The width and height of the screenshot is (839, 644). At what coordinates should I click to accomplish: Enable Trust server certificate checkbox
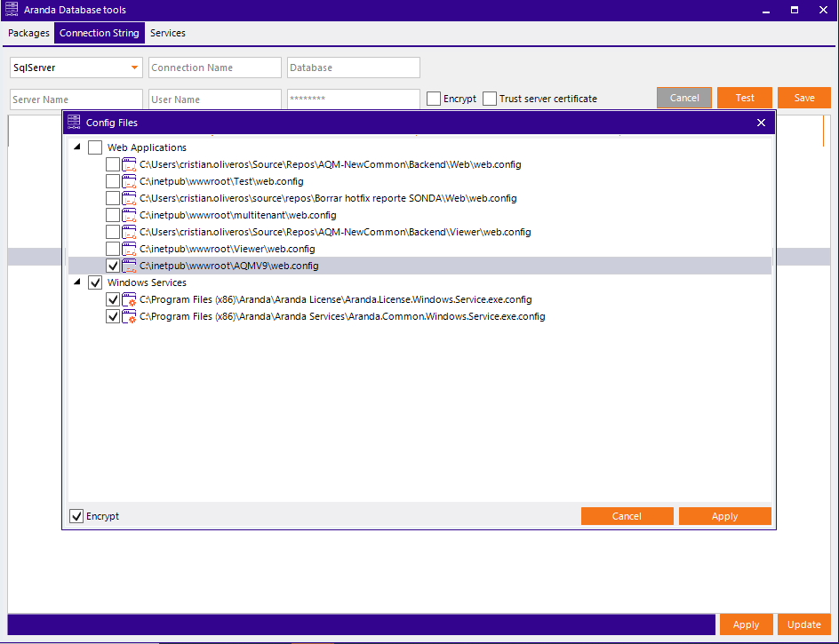click(490, 99)
